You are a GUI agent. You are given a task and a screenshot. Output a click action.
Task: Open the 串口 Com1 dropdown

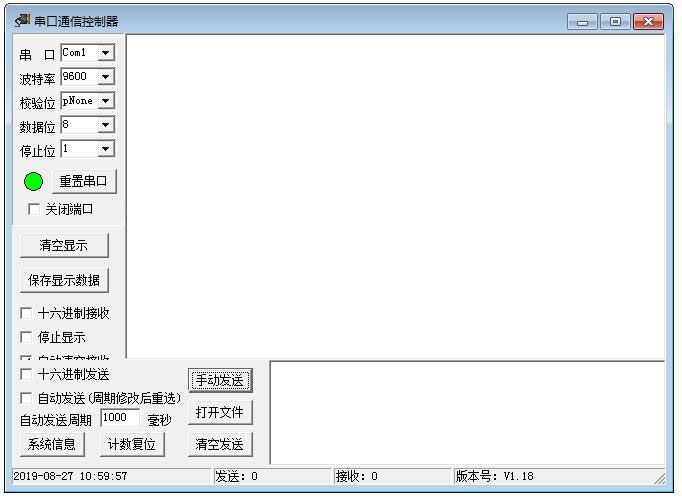(106, 53)
